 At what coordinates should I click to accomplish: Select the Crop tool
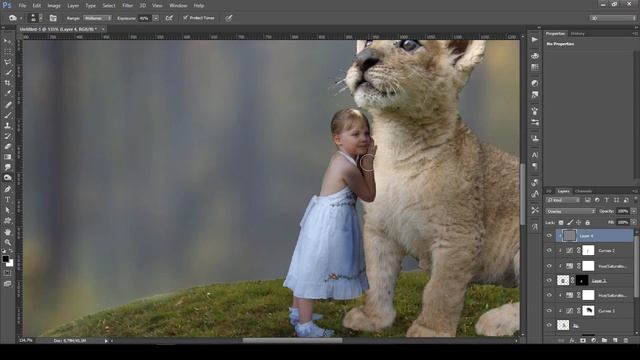[x=7, y=83]
